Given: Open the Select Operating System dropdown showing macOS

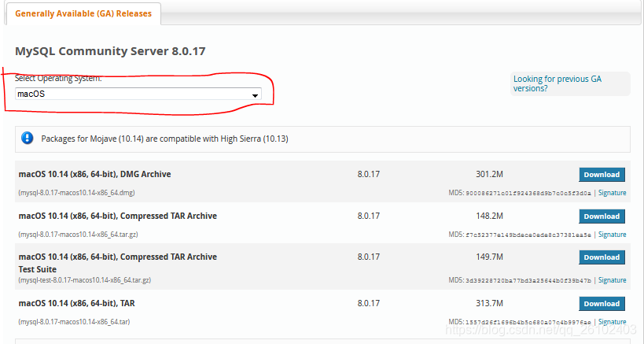Looking at the screenshot, I should tap(138, 94).
